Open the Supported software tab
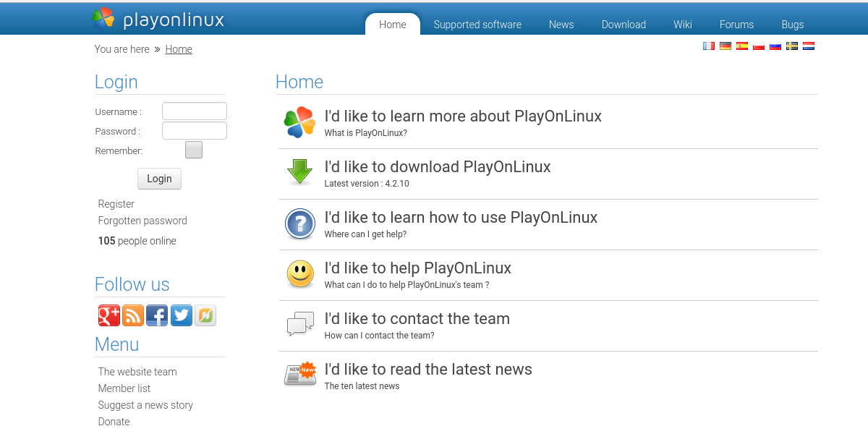Screen dimensions: 868x434 477,25
